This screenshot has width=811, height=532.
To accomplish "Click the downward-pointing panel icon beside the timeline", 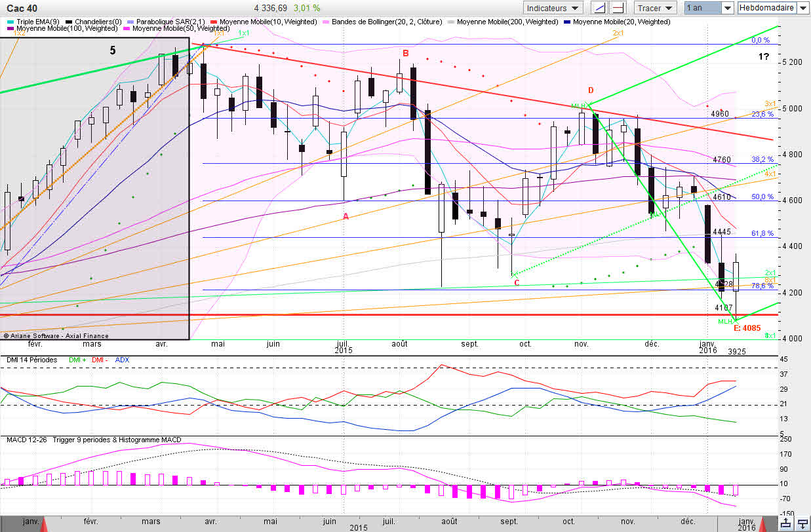I will (802, 522).
